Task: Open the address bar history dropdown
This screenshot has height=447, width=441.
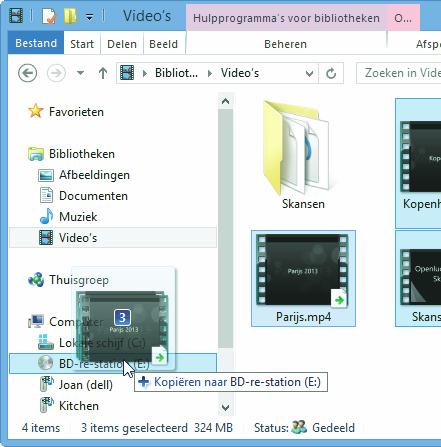Action: click(309, 73)
